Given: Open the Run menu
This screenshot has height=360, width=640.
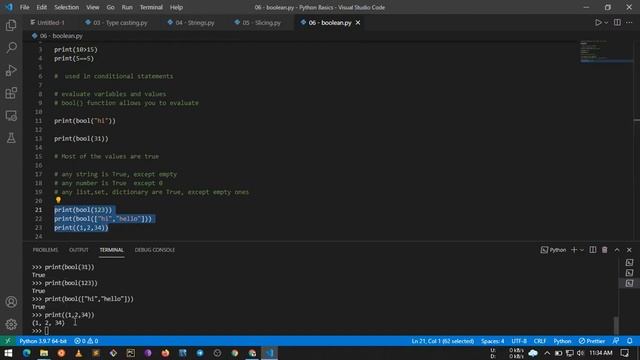Looking at the screenshot, I should coord(127,7).
